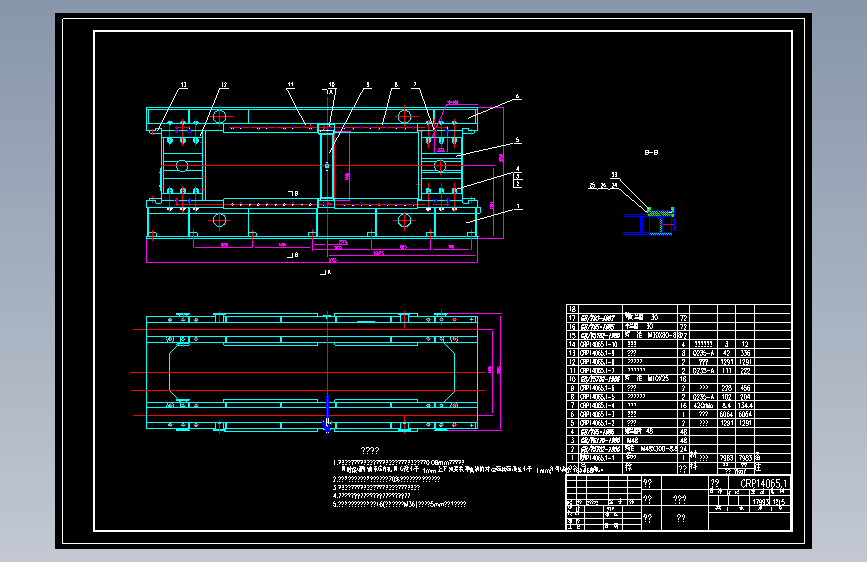
Task: Click the 134.4 weight cell in parts list
Action: coord(745,405)
